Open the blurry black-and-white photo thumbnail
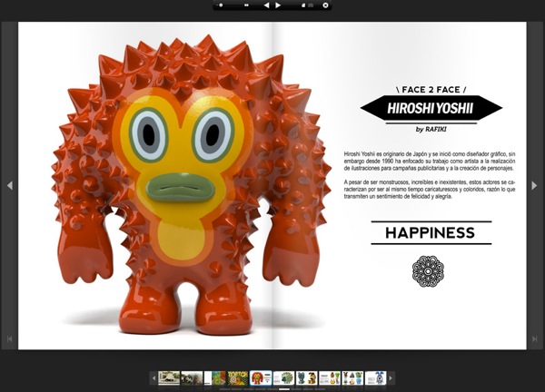Screen dimensions: 545x392 (x=192, y=378)
